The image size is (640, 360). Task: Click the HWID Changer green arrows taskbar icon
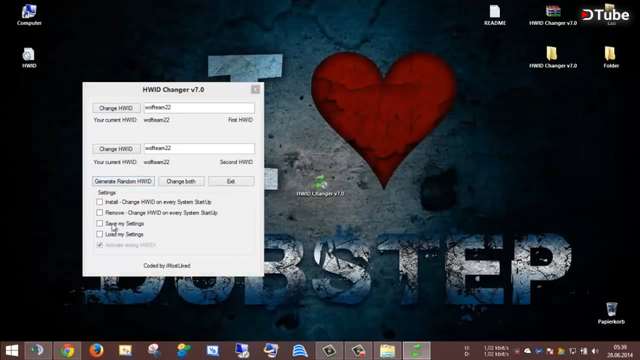pos(416,351)
